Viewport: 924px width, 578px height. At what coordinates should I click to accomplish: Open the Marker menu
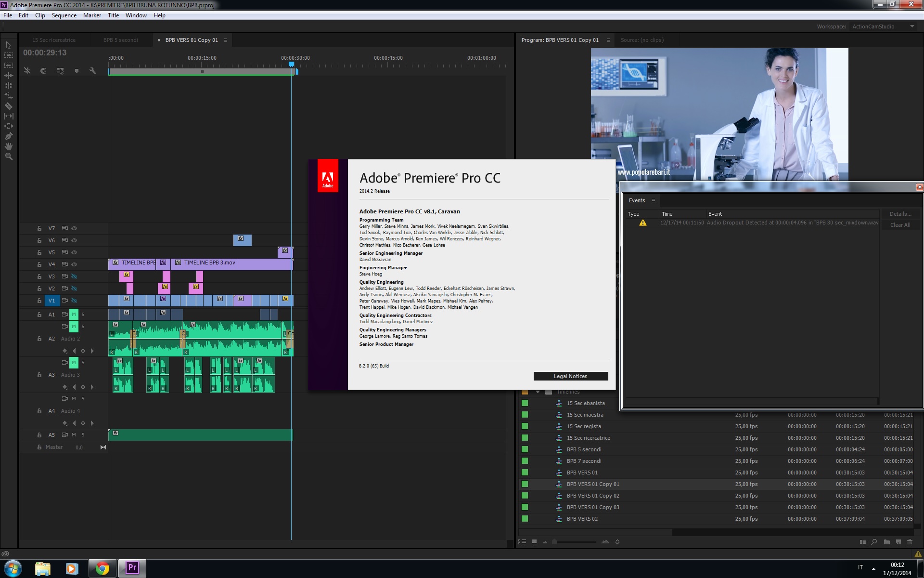click(92, 15)
